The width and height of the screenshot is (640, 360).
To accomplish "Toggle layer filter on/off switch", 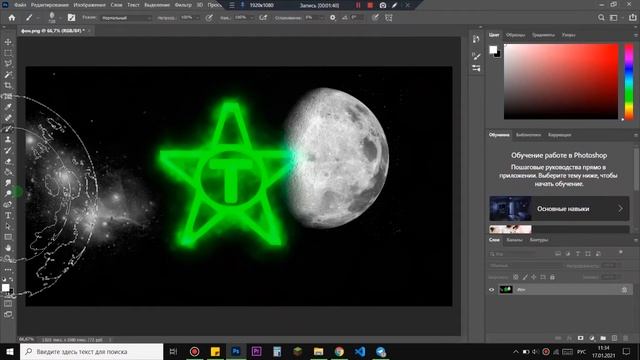I will (620, 253).
